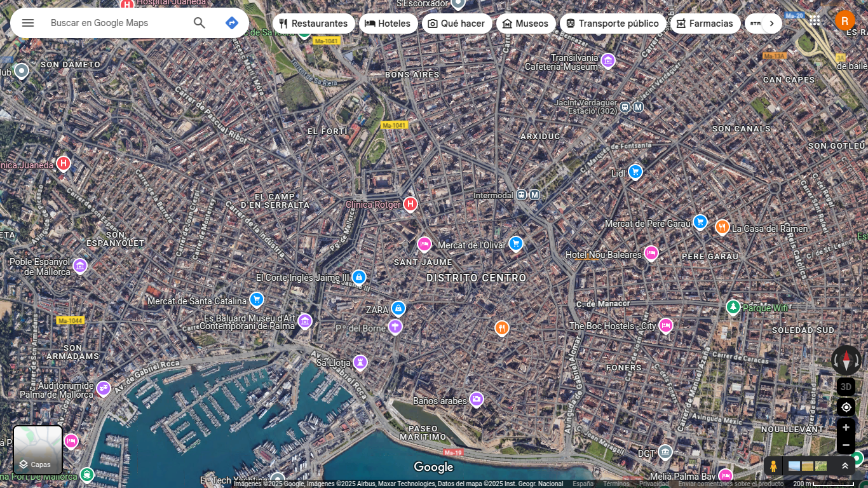Screen dimensions: 868x488
Task: Reset north using the compass needle
Action: pos(846,360)
